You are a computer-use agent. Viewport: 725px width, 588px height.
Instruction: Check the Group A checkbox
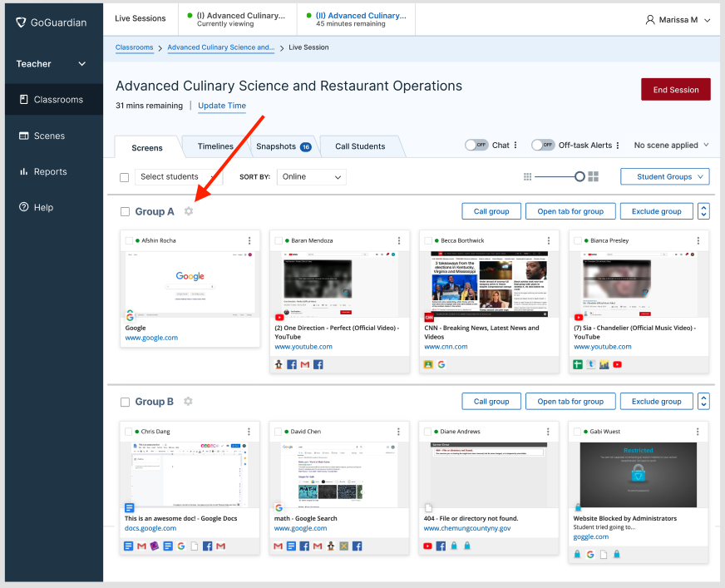click(125, 212)
